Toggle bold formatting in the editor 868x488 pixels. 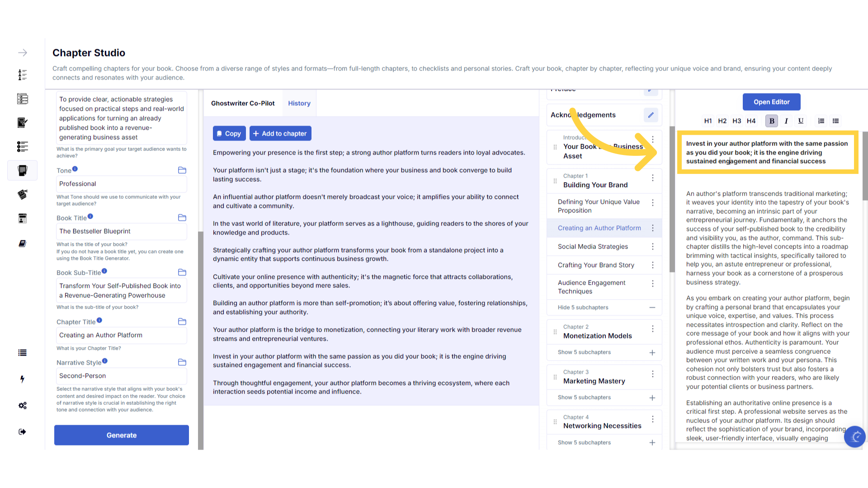tap(772, 121)
